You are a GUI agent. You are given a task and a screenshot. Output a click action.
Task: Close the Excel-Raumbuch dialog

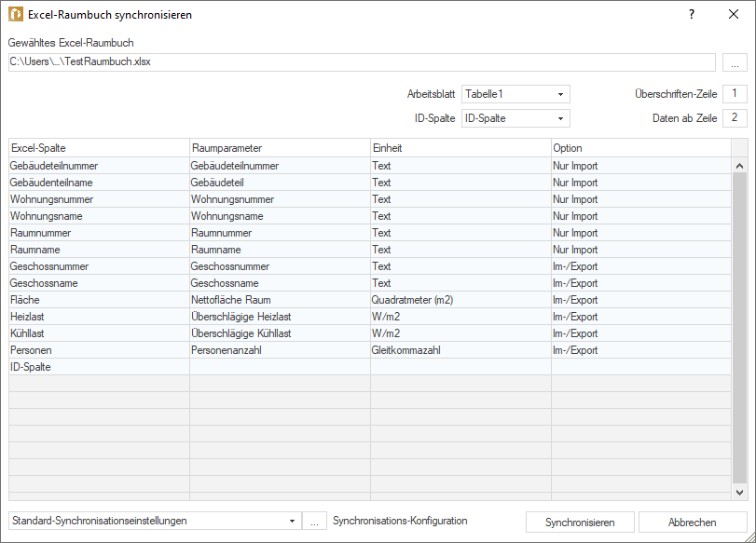(x=734, y=15)
